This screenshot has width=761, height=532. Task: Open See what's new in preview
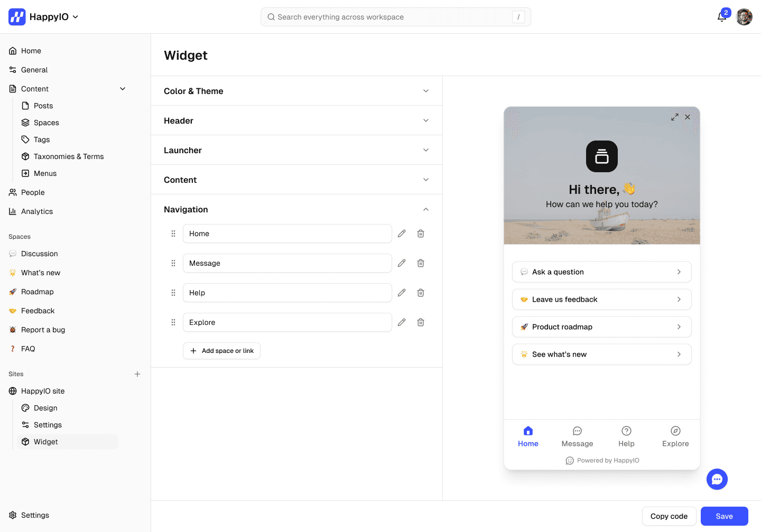click(602, 354)
